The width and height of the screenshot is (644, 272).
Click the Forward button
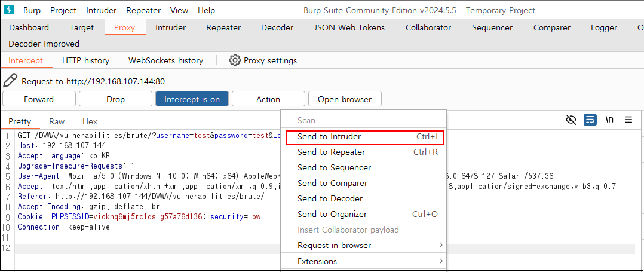point(39,99)
